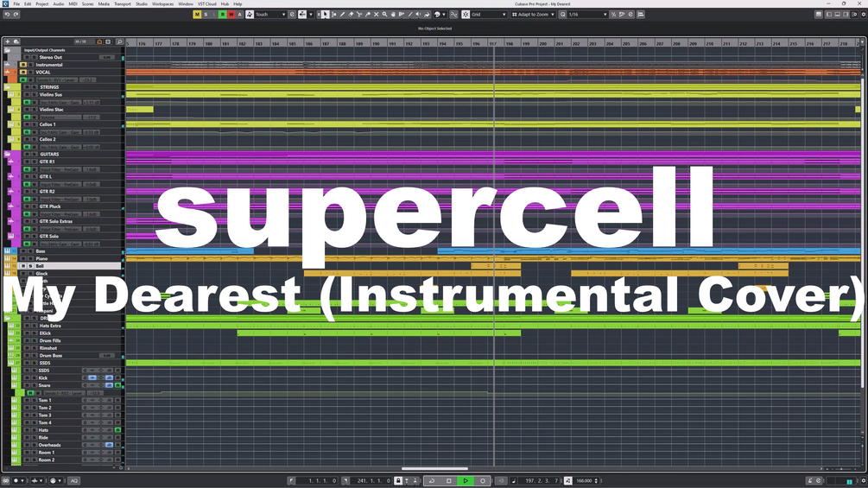Image resolution: width=868 pixels, height=488 pixels.
Task: Click the cycle loop button in transport
Action: tap(432, 480)
